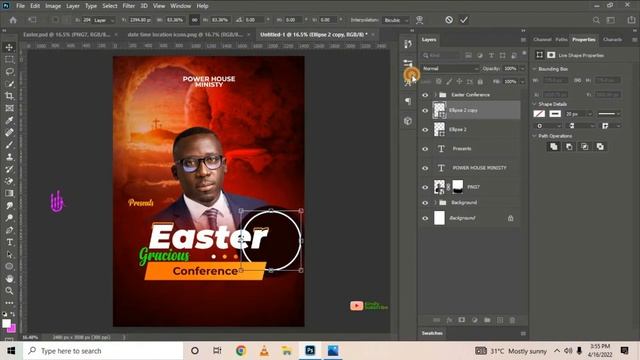Expand the Easter Conference group
640x360 pixels.
tap(435, 95)
